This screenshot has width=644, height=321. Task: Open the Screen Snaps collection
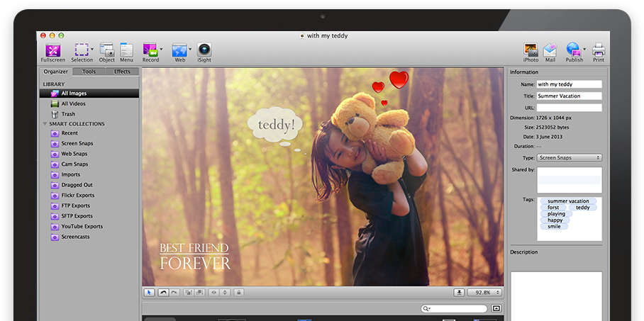tap(89, 143)
